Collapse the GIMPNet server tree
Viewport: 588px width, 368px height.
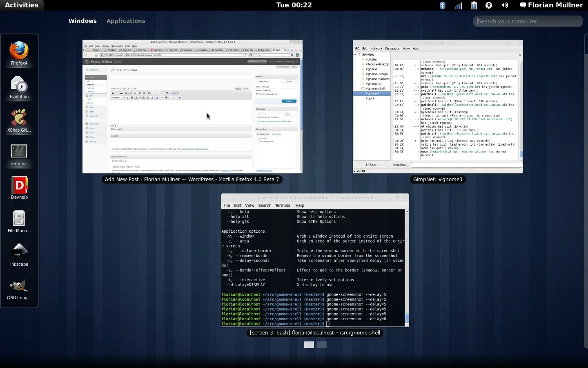(355, 54)
